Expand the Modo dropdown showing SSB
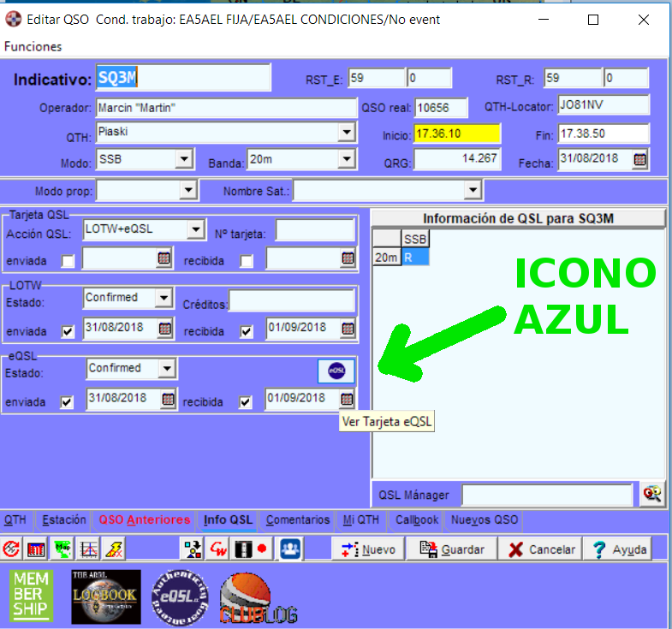Viewport: 672px width, 629px height. click(x=183, y=159)
